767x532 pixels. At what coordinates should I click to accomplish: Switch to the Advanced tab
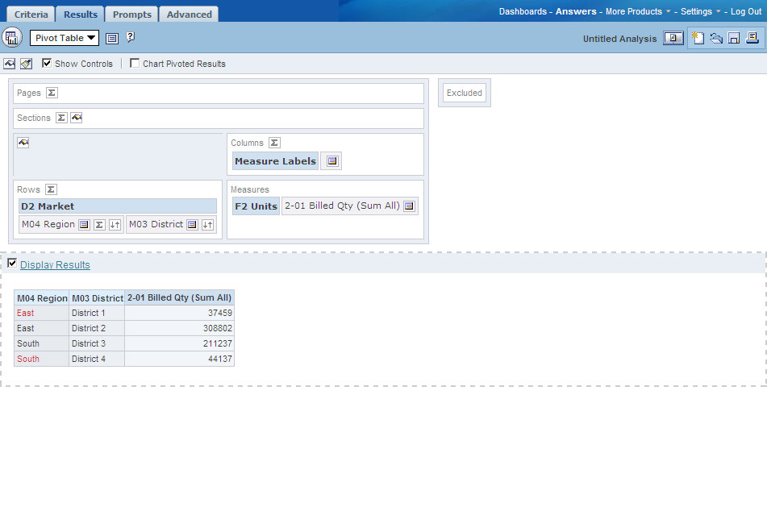pyautogui.click(x=189, y=14)
